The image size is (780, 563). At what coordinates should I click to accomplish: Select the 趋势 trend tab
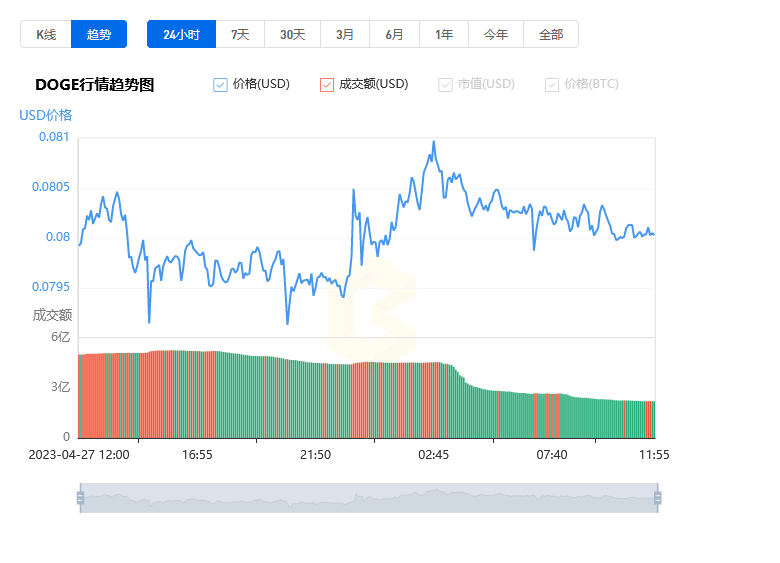99,34
